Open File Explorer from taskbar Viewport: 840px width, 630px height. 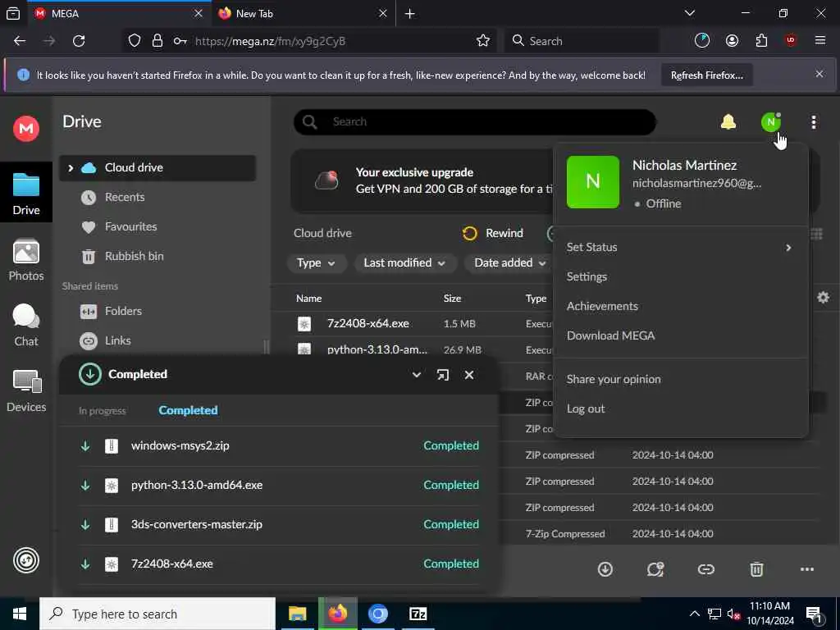coord(297,614)
